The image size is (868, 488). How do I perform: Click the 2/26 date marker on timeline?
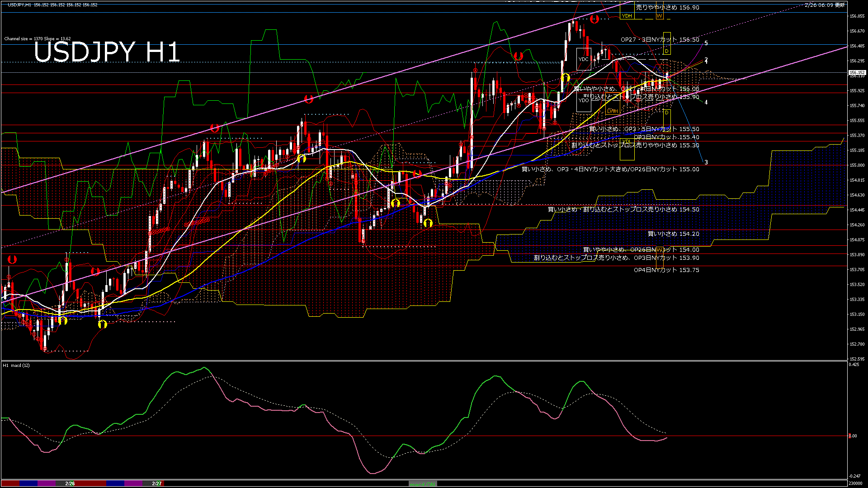point(70,483)
